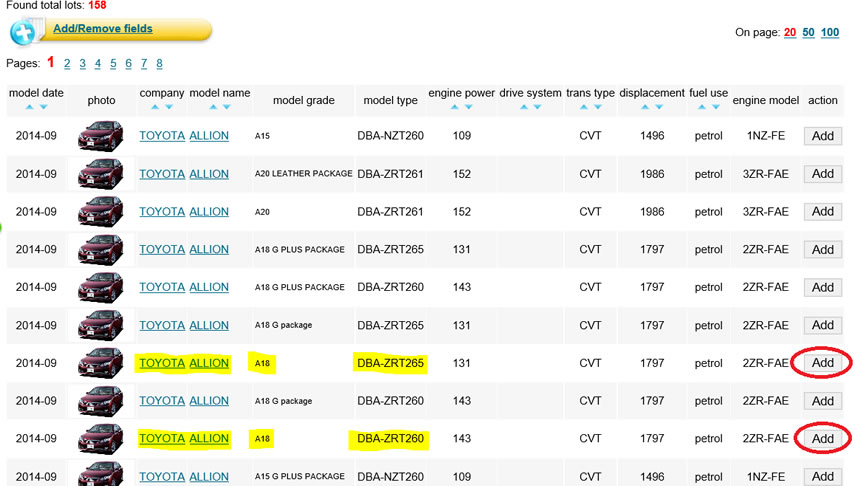
Task: Show 50 lots per page
Action: click(x=808, y=33)
